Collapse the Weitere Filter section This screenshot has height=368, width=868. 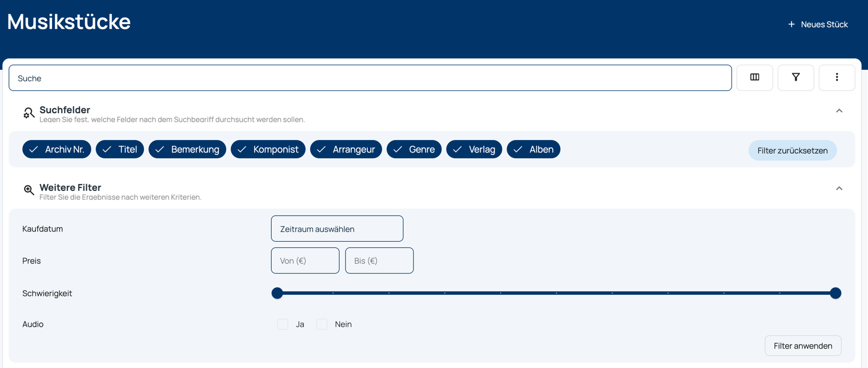click(x=839, y=189)
